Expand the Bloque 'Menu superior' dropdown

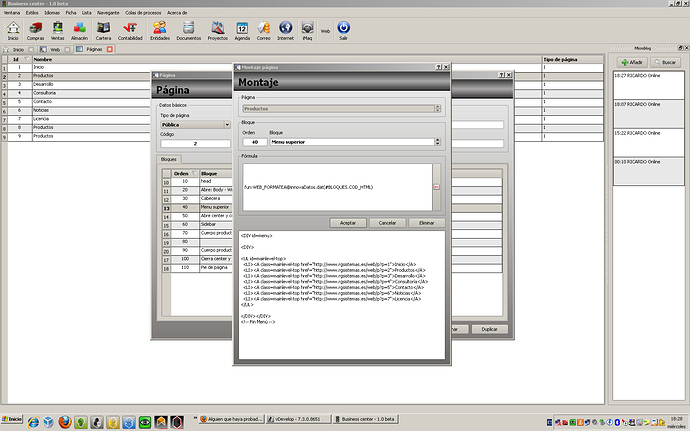[437, 142]
